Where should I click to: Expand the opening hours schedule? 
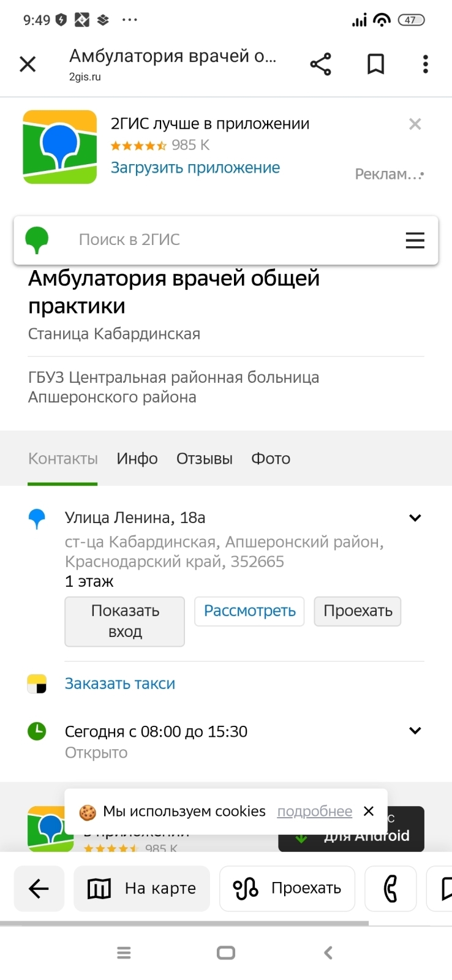tap(415, 731)
